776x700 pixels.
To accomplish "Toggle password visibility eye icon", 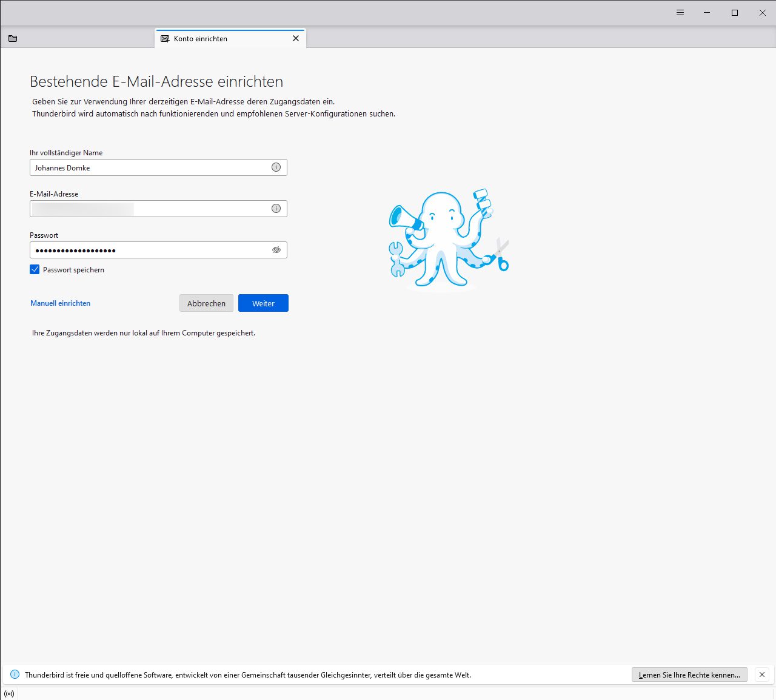I will pyautogui.click(x=276, y=250).
